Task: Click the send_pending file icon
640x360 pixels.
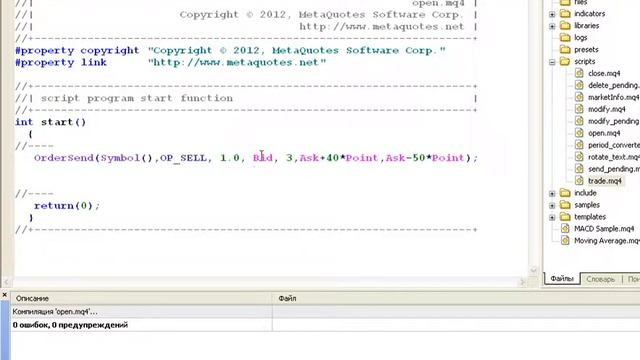Action: 579,169
